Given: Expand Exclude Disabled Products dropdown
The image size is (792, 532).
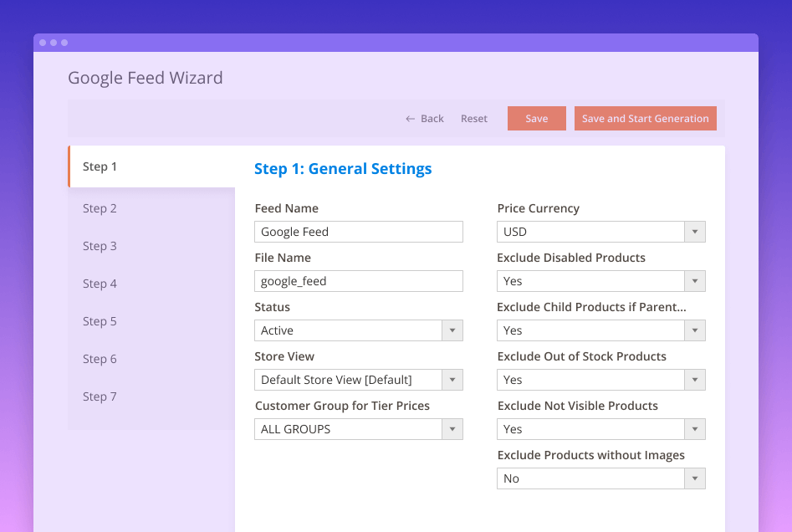Looking at the screenshot, I should coord(600,281).
